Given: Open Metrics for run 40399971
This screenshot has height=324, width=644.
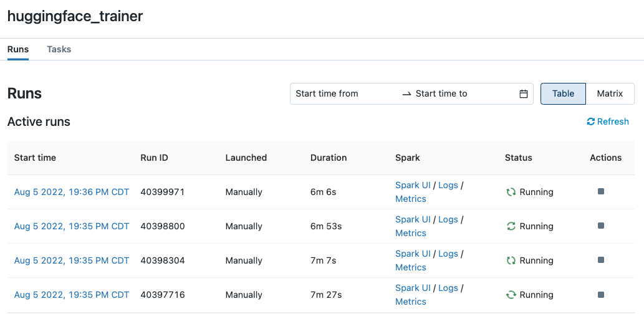Looking at the screenshot, I should coord(411,199).
